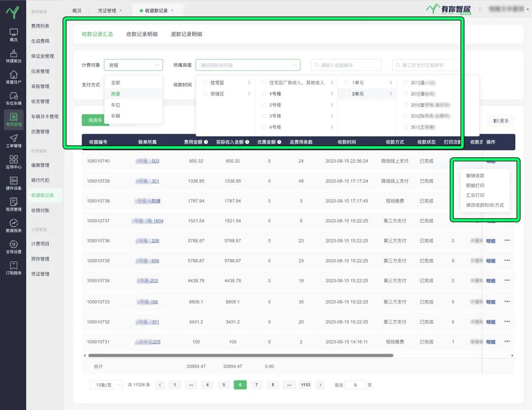Click the horizontal table scrollbar

click(240, 355)
